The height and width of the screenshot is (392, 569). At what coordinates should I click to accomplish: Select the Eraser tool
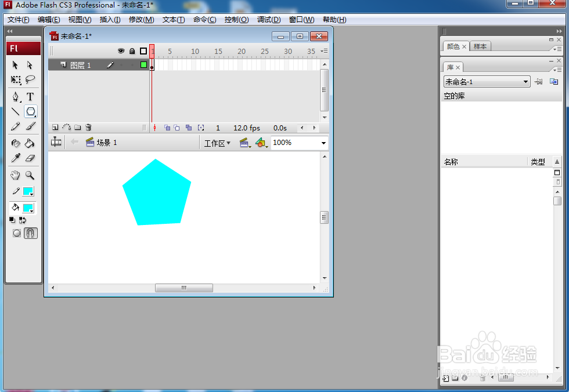[x=30, y=158]
